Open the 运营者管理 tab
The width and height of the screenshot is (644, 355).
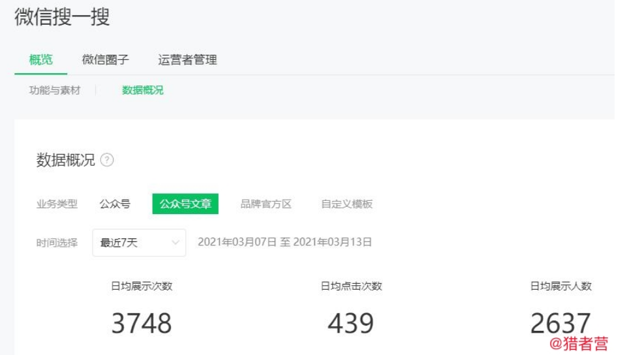tap(187, 60)
